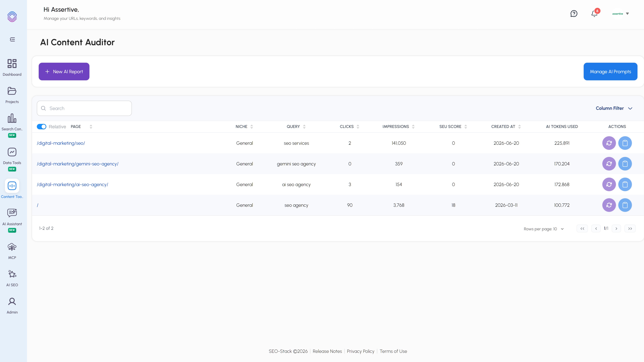Click the search magnifier icon

(x=43, y=108)
